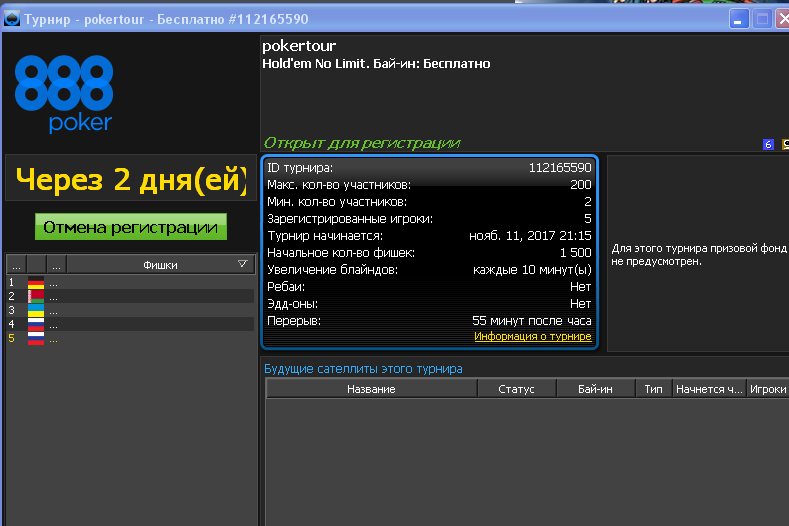The width and height of the screenshot is (789, 526).
Task: Click 'Hold'em No Limit. Бай-ин: Бесплатно' line
Action: point(376,63)
